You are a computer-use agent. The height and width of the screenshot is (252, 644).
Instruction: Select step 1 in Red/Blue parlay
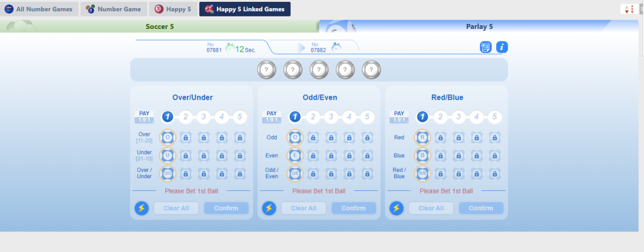coord(422,117)
